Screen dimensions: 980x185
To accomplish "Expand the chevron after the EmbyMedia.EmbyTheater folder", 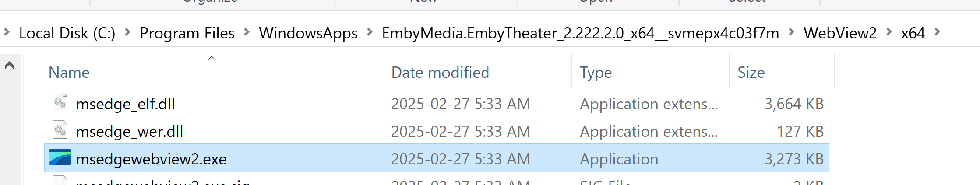I will (792, 32).
